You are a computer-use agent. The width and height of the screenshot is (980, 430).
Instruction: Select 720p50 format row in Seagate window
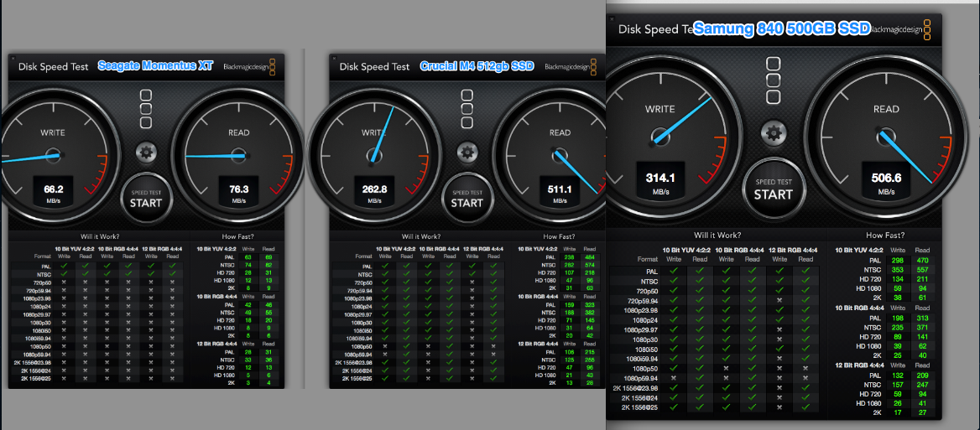click(x=96, y=282)
